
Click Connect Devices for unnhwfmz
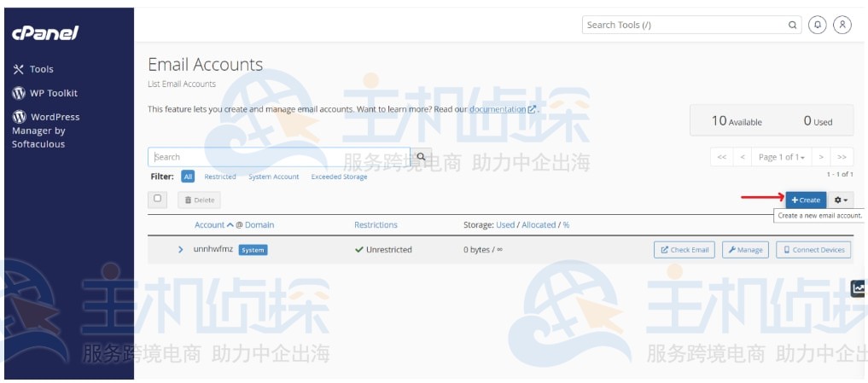click(x=813, y=250)
